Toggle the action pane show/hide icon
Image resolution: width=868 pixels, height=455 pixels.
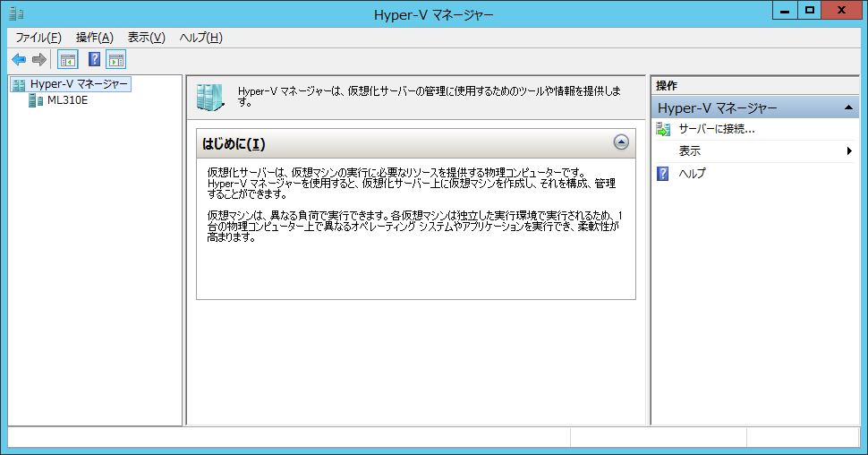point(115,60)
